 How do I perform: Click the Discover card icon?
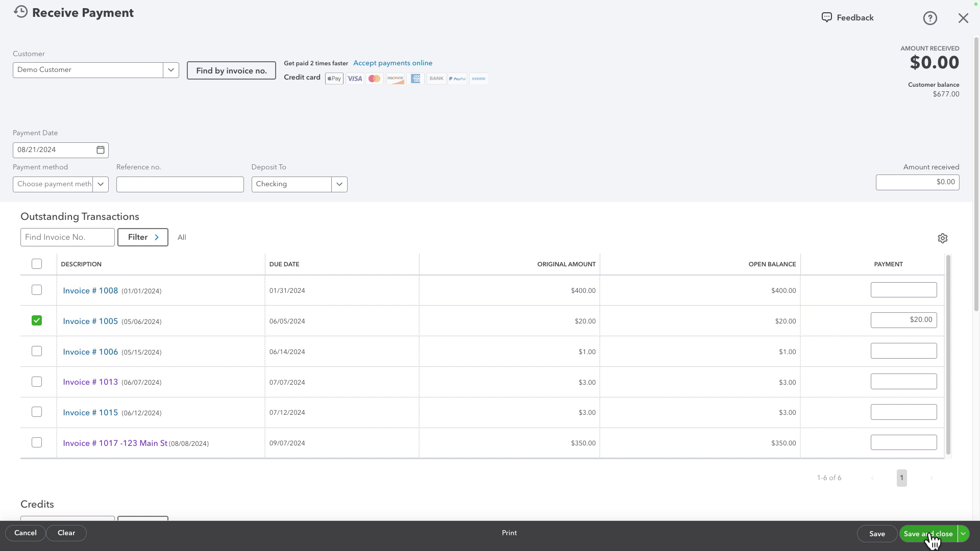coord(395,79)
